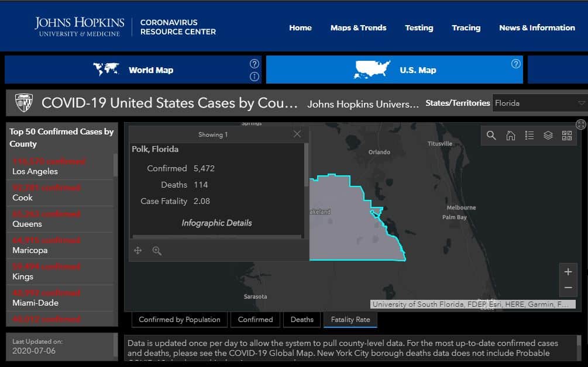The image size is (588, 367).
Task: Open help icon on World Map tab
Action: coord(255,64)
